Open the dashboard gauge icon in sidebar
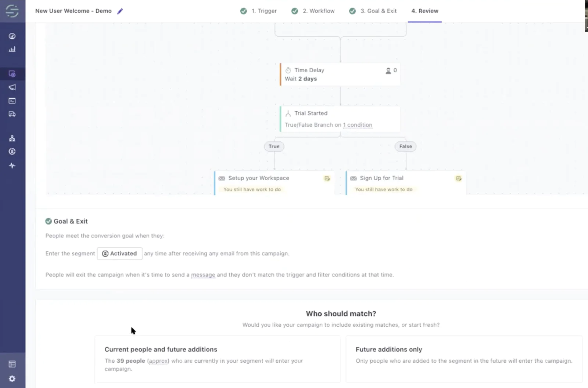This screenshot has height=388, width=588. 12,36
